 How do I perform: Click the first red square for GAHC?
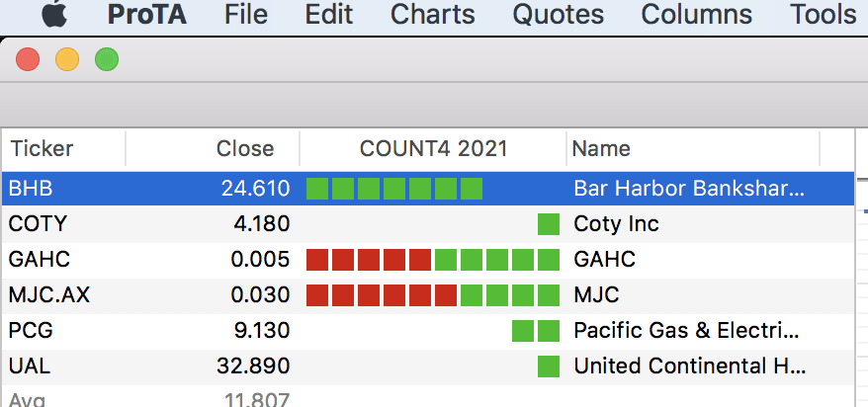(x=317, y=260)
